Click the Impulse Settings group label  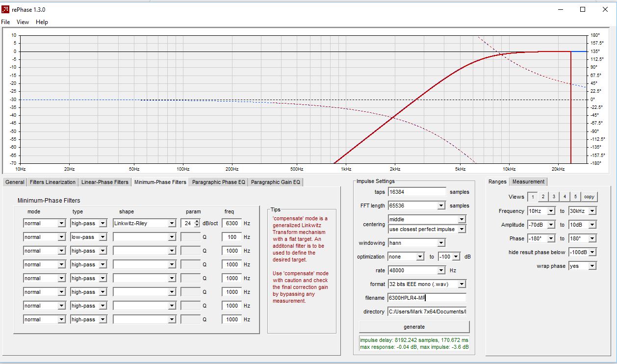pyautogui.click(x=375, y=181)
